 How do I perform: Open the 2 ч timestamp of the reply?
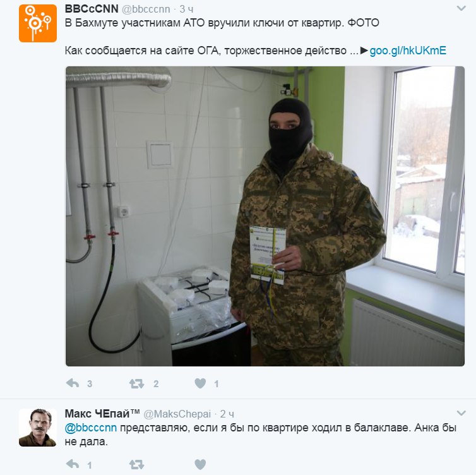click(227, 414)
